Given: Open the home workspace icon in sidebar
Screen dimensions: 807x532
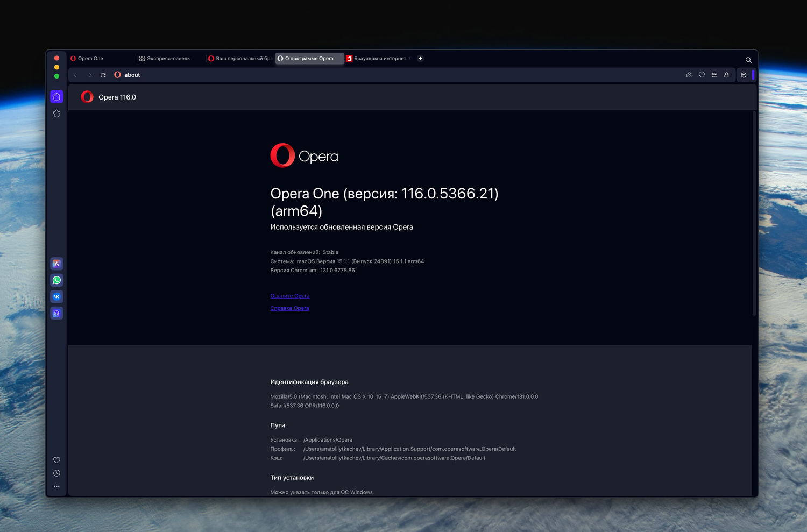Looking at the screenshot, I should pos(56,97).
